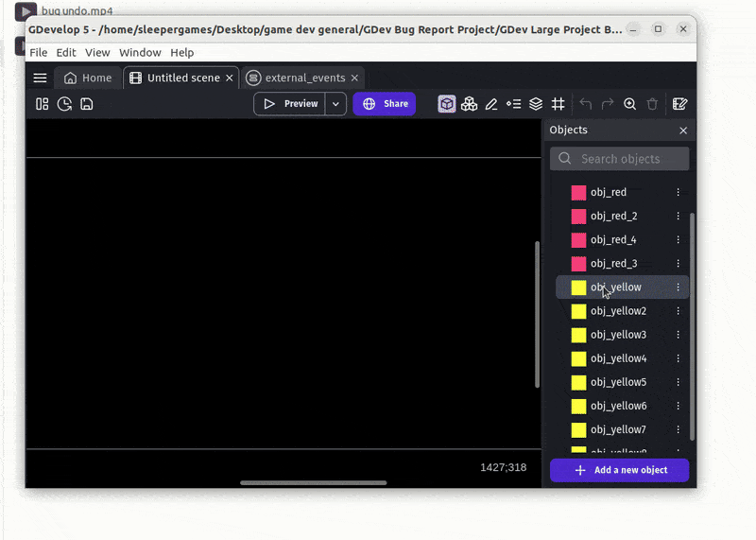Switch to the Home tab
756x540 pixels.
[88, 78]
